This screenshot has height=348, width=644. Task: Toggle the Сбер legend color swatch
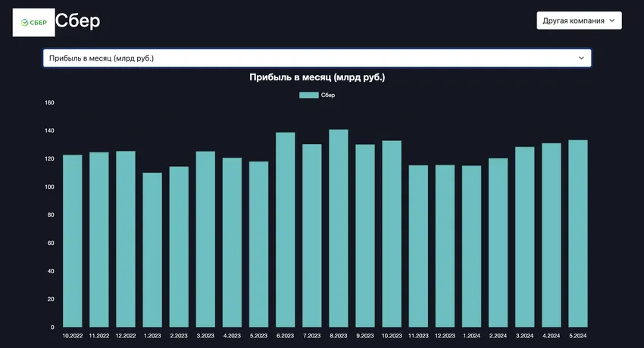(309, 95)
